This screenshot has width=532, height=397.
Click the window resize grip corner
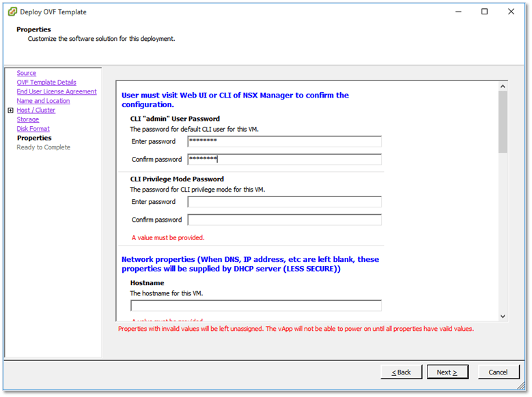[x=521, y=386]
